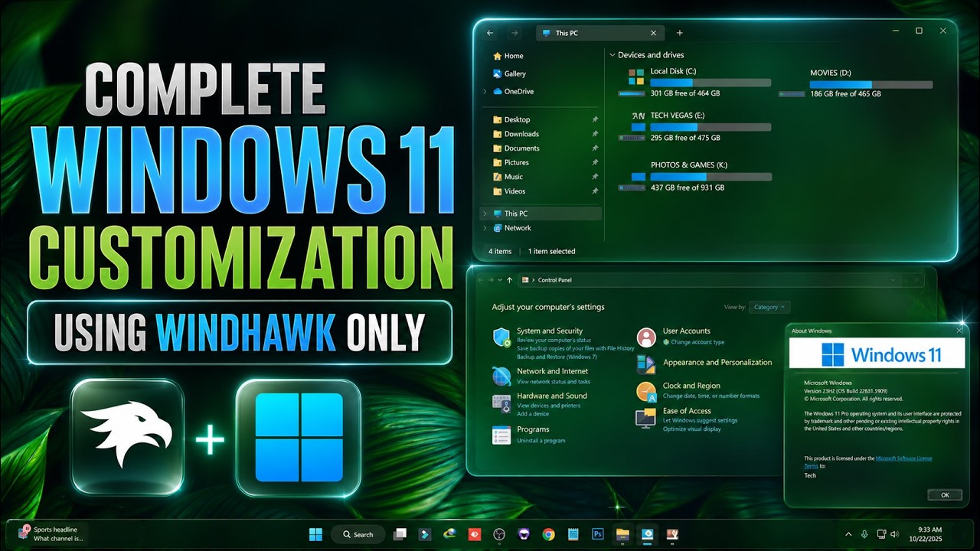Open the Desktop quick access folder
This screenshot has width=980, height=551.
tap(511, 119)
